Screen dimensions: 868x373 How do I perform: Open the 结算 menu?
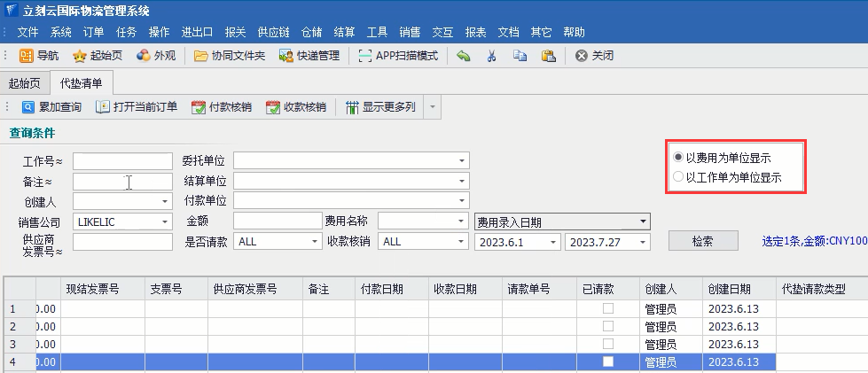click(344, 32)
